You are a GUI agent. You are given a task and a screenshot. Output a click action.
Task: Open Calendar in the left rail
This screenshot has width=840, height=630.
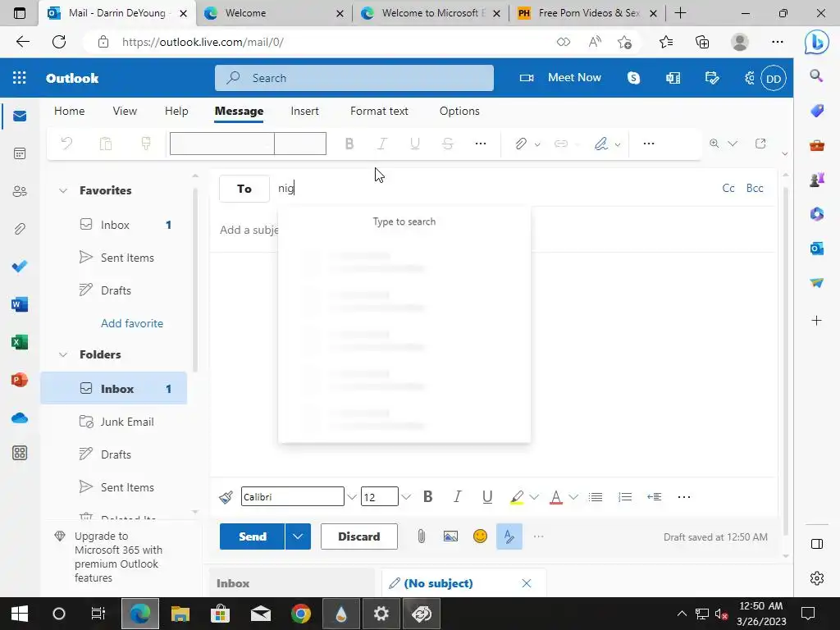click(x=20, y=153)
